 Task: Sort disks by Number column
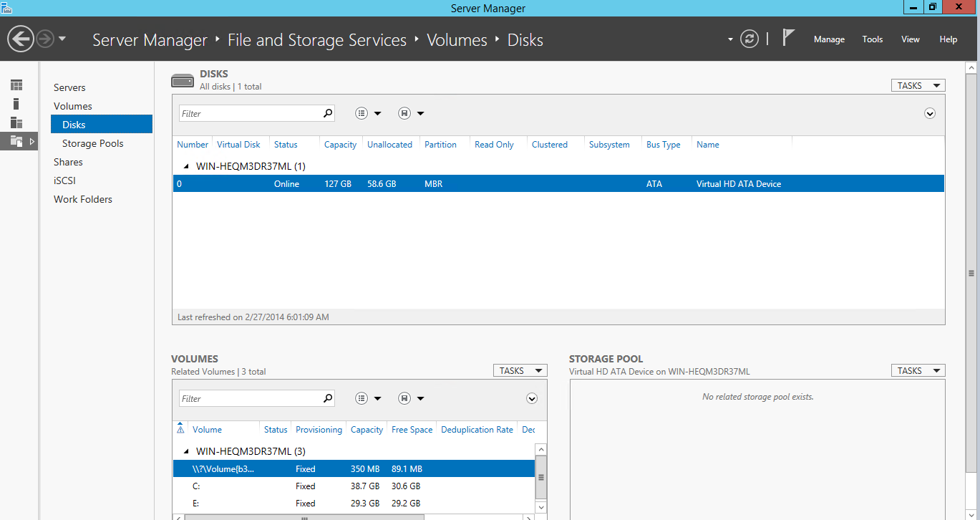tap(193, 144)
